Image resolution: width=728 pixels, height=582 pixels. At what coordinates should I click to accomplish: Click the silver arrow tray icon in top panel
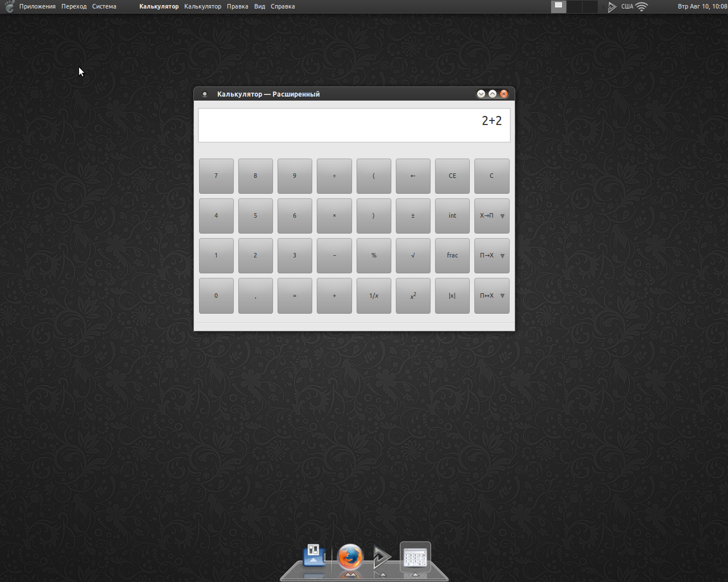[611, 7]
